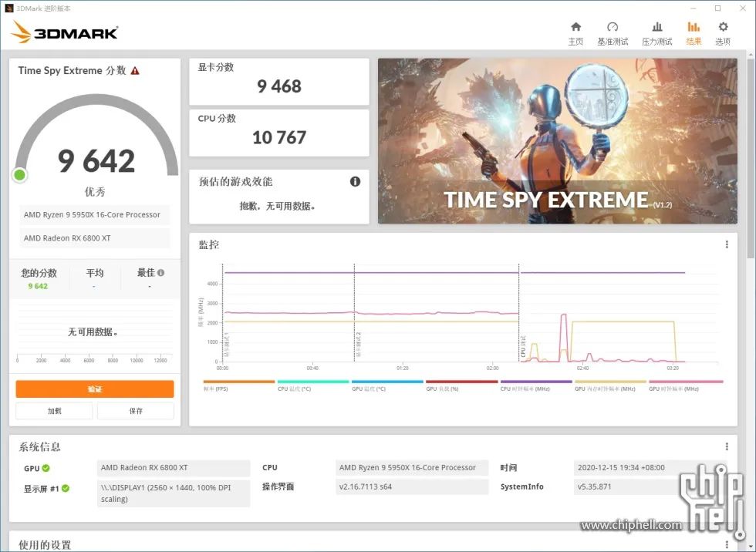The image size is (756, 552).
Task: Toggle the GPU temperature legend swatch
Action: pos(387,382)
